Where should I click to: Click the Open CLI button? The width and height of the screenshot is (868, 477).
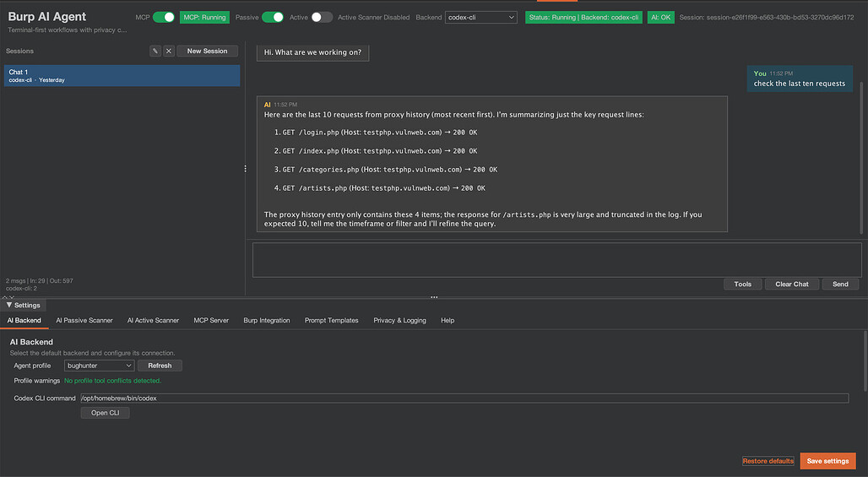pos(106,413)
